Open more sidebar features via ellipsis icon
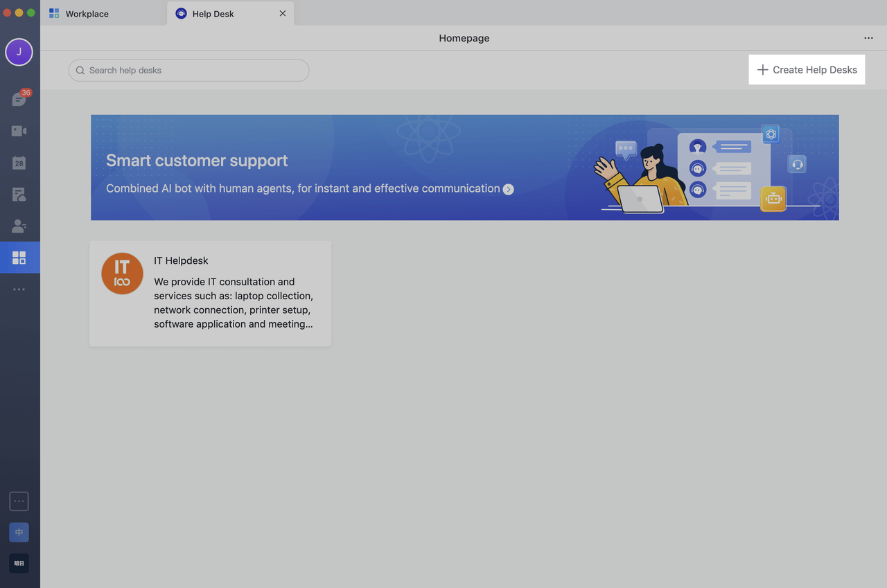The width and height of the screenshot is (887, 588). pos(19,289)
